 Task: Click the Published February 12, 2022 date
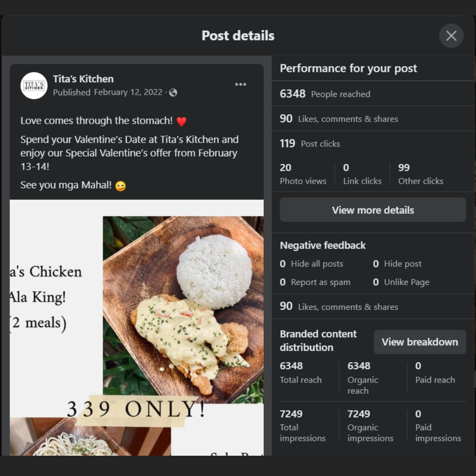[108, 93]
